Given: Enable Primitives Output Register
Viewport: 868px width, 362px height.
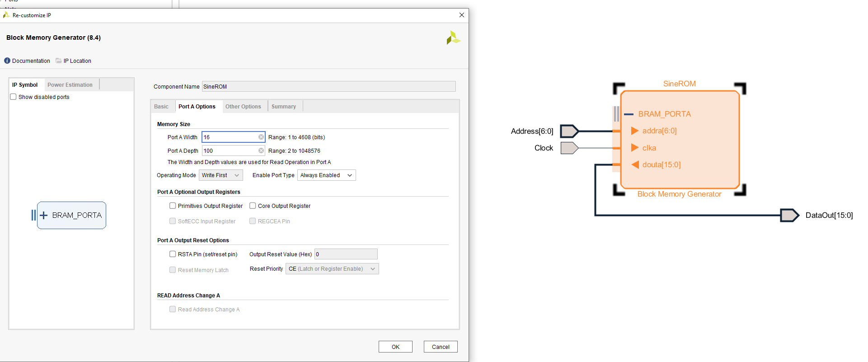Looking at the screenshot, I should coord(173,206).
